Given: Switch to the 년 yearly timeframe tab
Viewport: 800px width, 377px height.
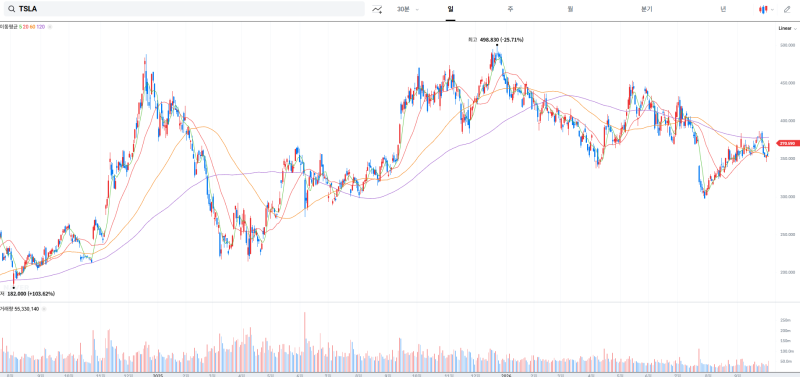Looking at the screenshot, I should pos(723,9).
